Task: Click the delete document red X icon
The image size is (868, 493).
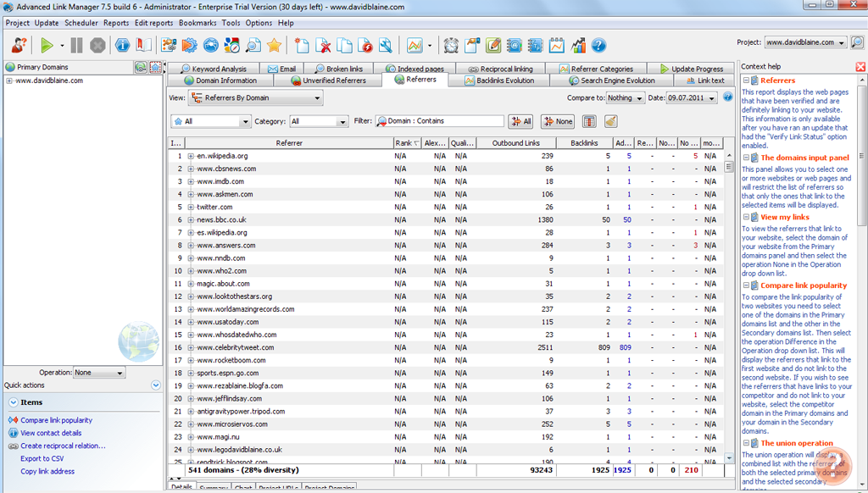Action: tap(323, 46)
